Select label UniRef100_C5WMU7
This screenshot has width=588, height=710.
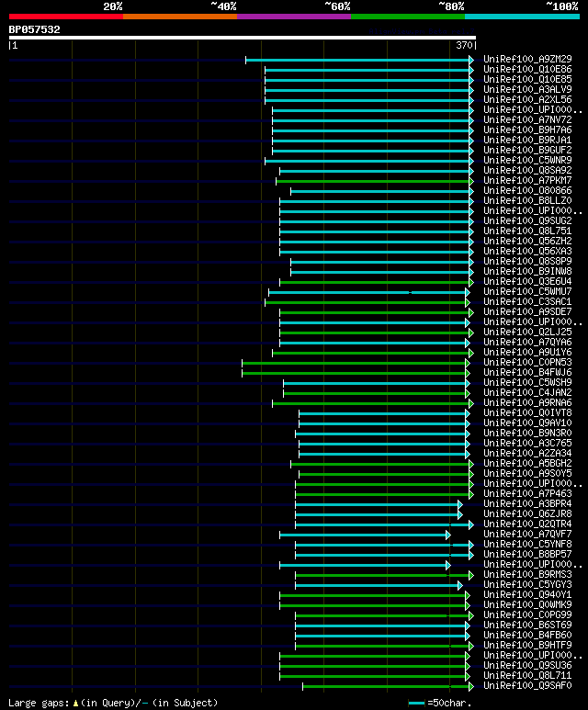(x=527, y=291)
